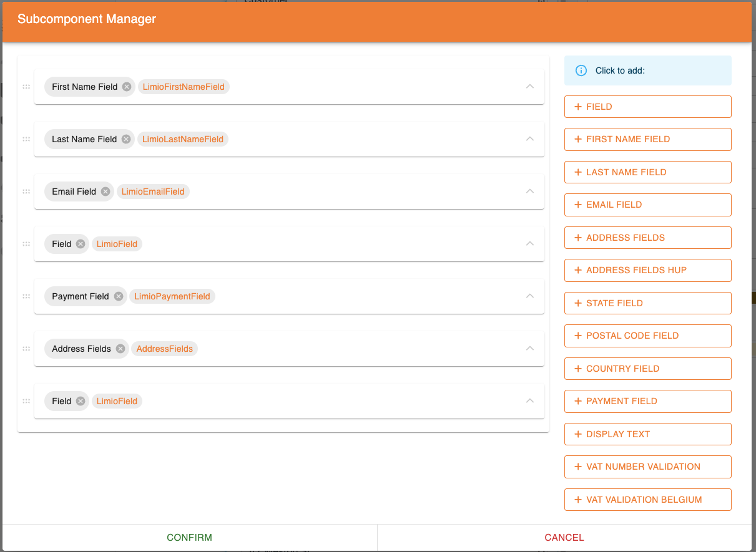Click drag handle beside Email Field row

(26, 191)
